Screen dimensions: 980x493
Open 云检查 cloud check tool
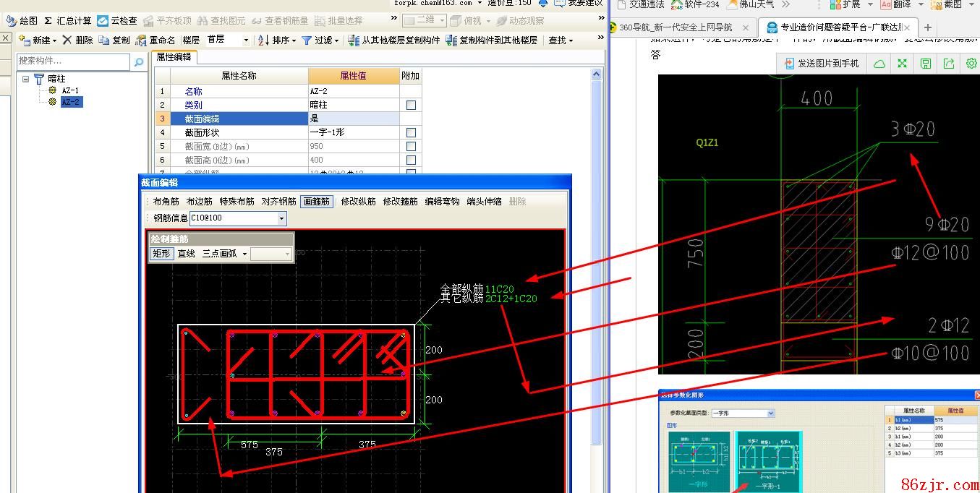point(103,21)
